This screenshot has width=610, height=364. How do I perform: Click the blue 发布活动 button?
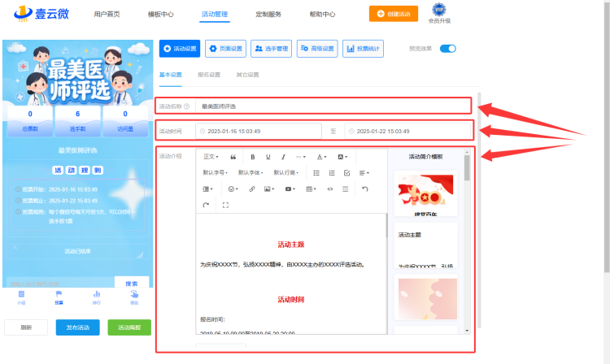(78, 327)
